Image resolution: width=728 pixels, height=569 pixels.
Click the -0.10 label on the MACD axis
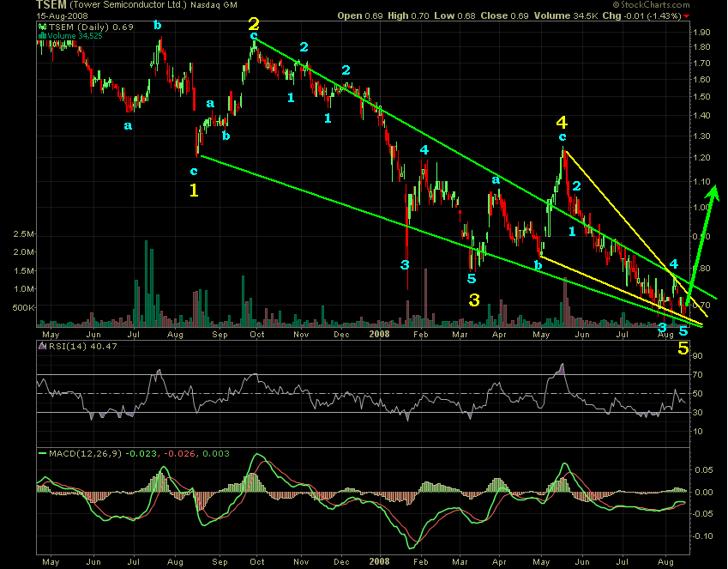coord(702,536)
